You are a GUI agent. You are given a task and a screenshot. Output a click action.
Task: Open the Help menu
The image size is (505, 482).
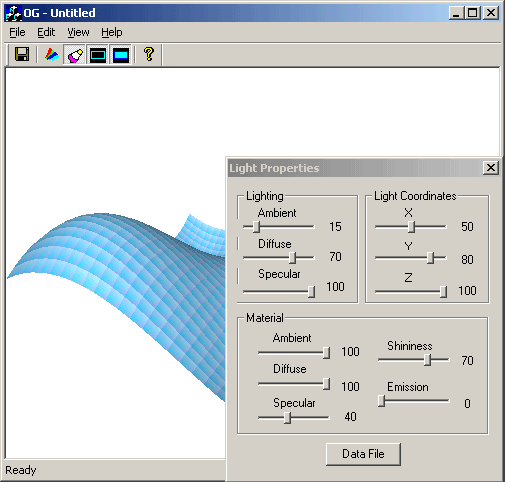coord(112,32)
